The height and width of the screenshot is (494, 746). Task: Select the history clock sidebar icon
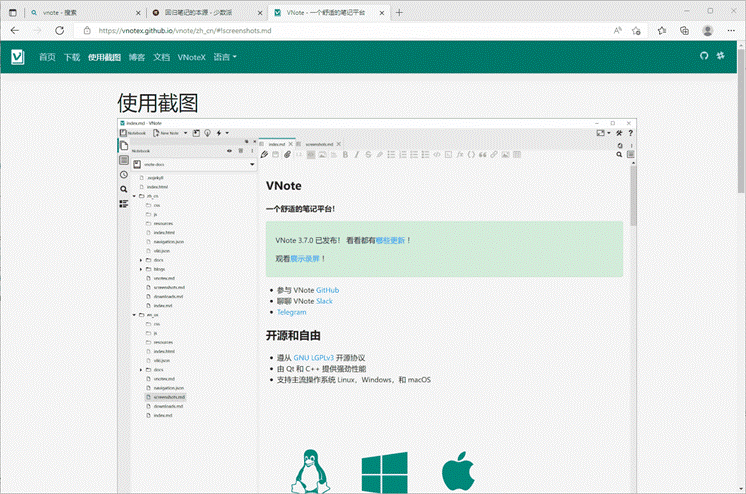click(x=124, y=175)
